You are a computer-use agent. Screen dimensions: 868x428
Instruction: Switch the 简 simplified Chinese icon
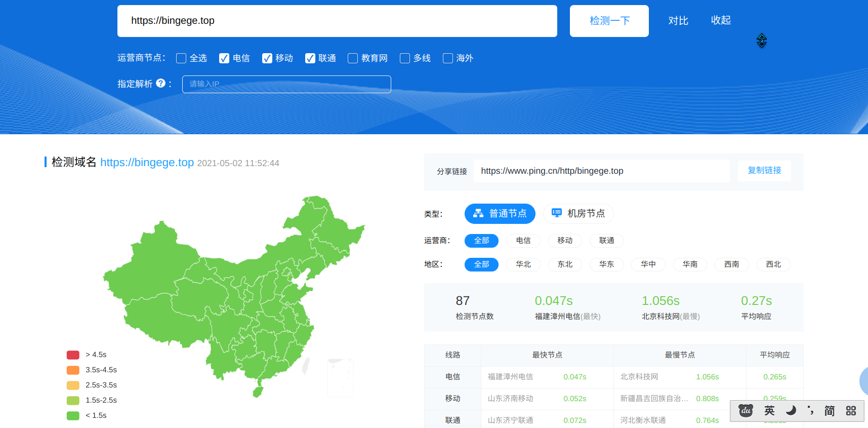click(x=830, y=410)
